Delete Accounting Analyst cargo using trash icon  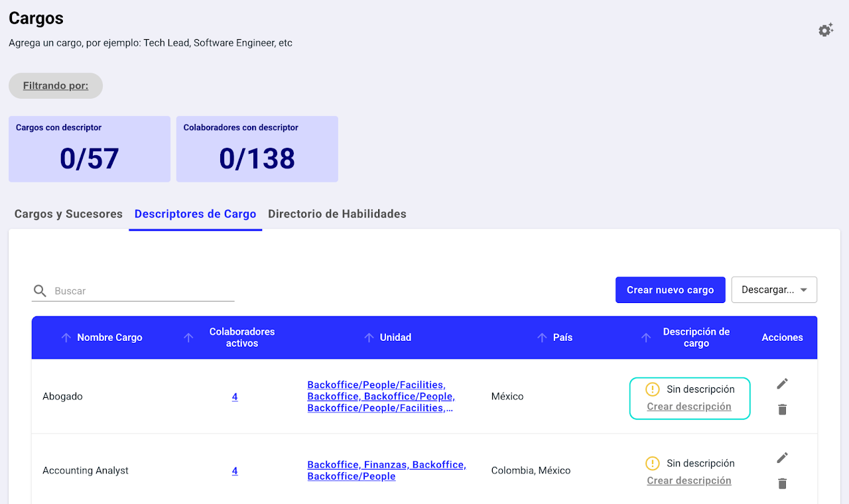[782, 484]
